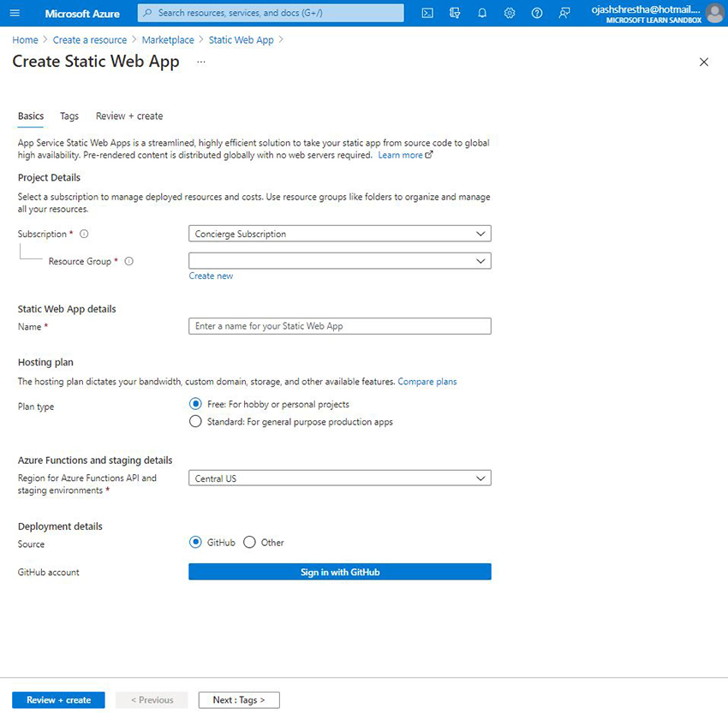Sign in with GitHub
This screenshot has width=728, height=713.
coord(339,572)
